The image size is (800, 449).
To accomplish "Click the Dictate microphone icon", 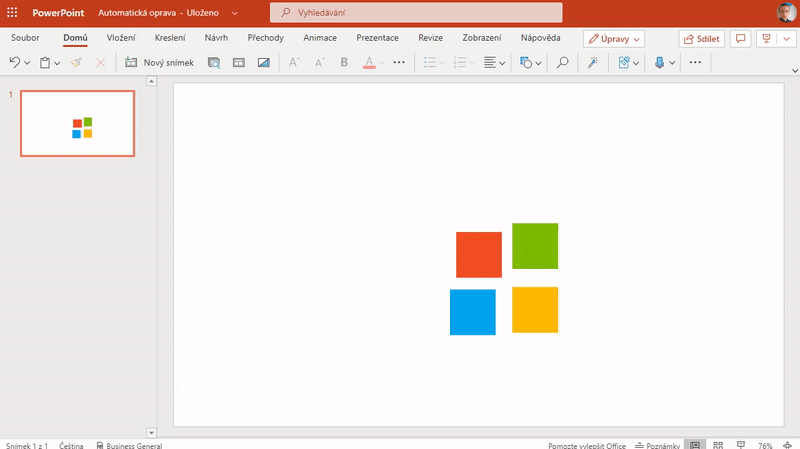I will [659, 62].
